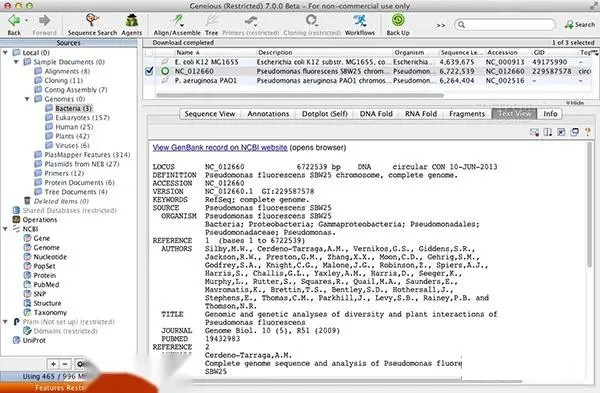600x393 pixels.
Task: Uncheck the NC_012660 row checkbox
Action: click(150, 71)
